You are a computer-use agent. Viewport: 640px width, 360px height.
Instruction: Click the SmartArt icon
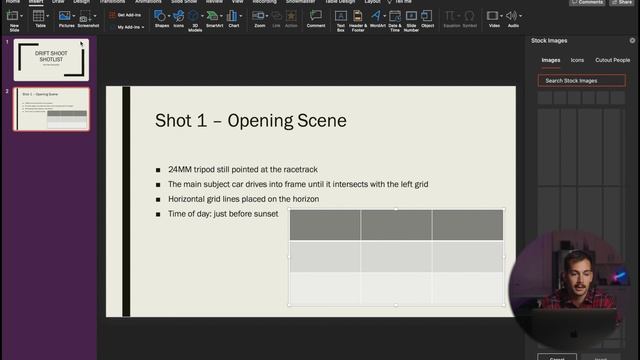point(212,16)
